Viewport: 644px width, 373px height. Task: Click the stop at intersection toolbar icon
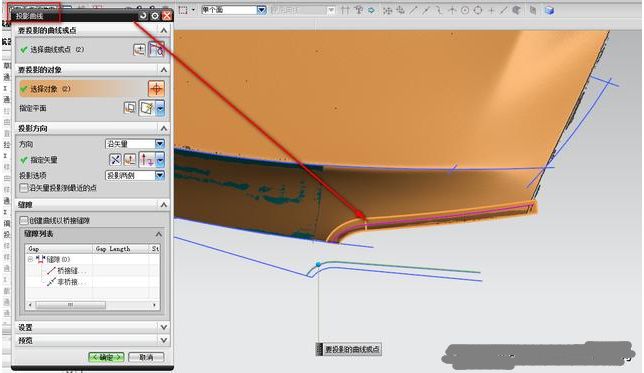point(345,10)
